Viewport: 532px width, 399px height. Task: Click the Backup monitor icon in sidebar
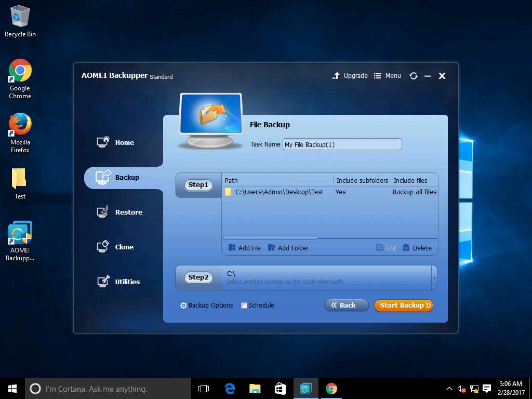pyautogui.click(x=103, y=177)
